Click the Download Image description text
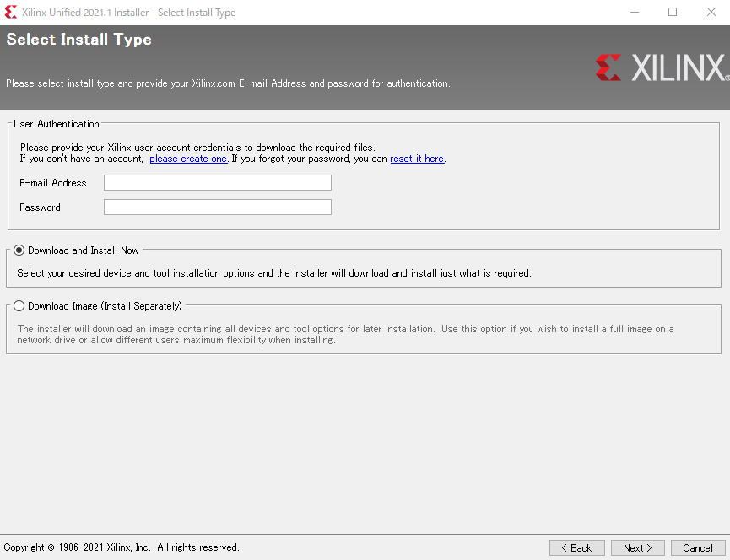The width and height of the screenshot is (730, 560). point(346,335)
